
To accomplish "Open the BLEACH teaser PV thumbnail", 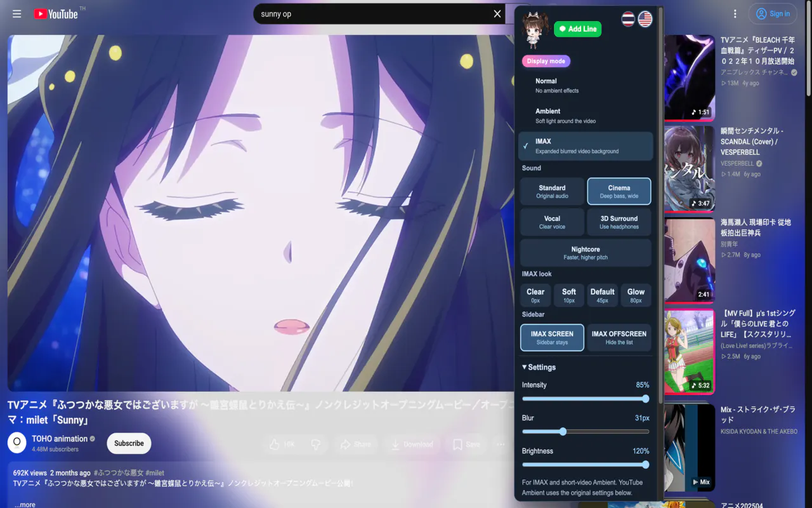I will pos(690,77).
